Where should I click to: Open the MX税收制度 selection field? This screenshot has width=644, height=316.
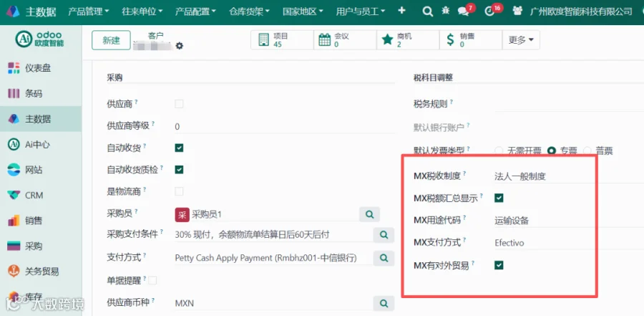click(x=569, y=176)
